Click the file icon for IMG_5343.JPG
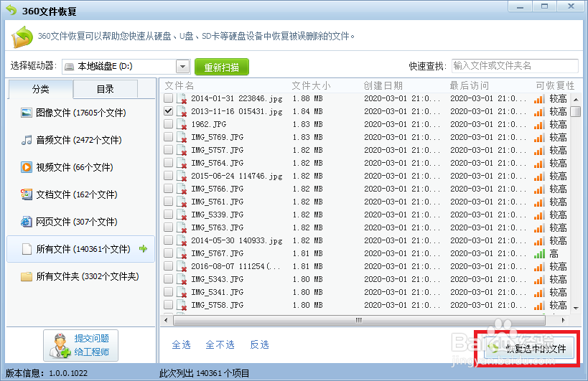Viewport: 588px width, 381px height. 182,279
